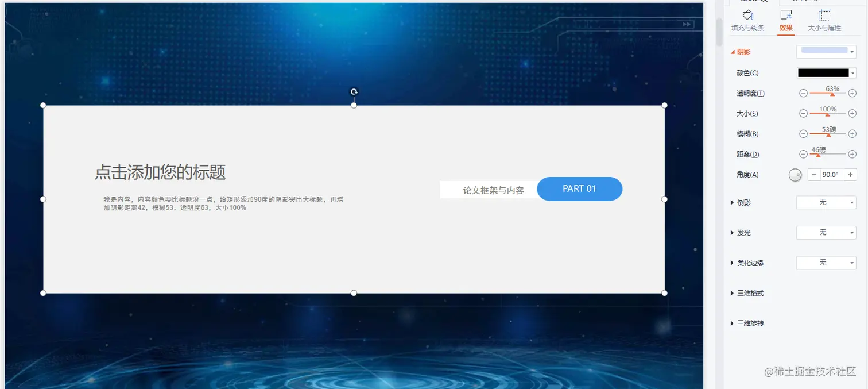This screenshot has width=868, height=389.
Task: Decrease 距离 with the minus icon
Action: 803,154
